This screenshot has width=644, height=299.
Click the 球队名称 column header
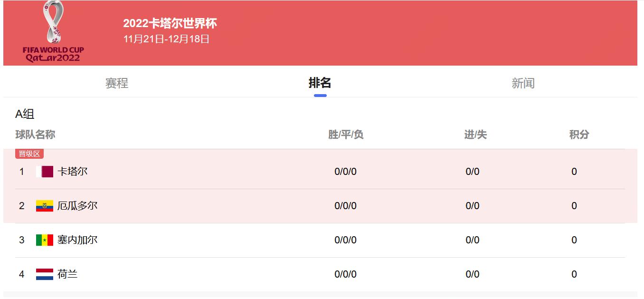tap(35, 135)
